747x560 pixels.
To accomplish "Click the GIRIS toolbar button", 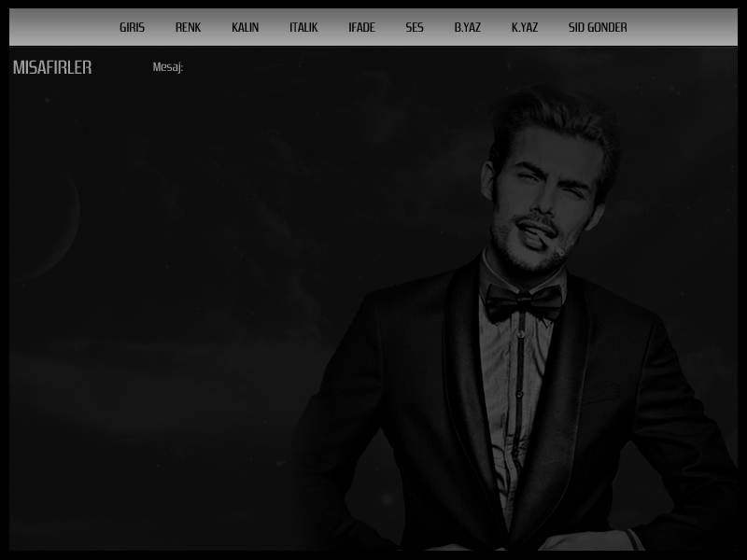I will (132, 27).
